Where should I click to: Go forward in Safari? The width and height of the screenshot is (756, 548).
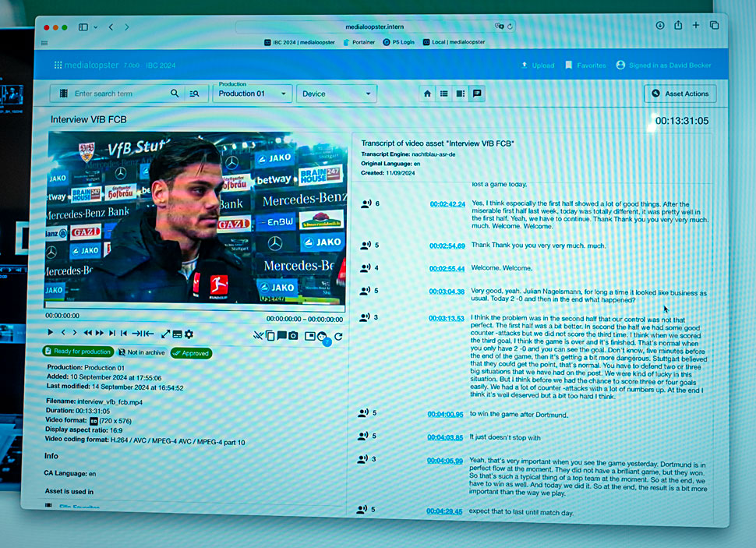[127, 27]
